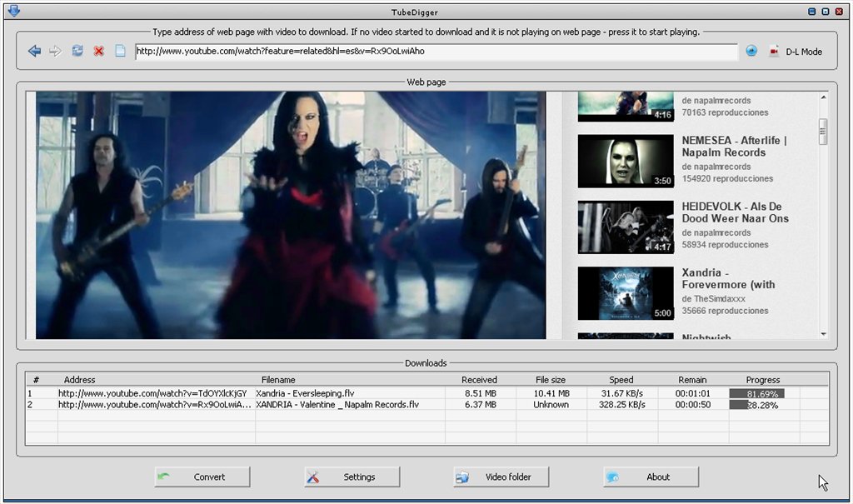Open the Convert button

tap(202, 477)
